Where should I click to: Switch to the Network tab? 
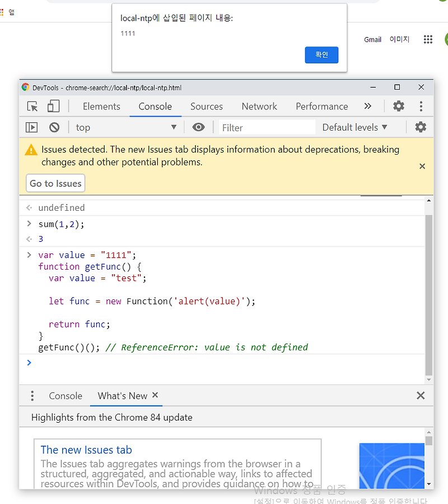259,107
